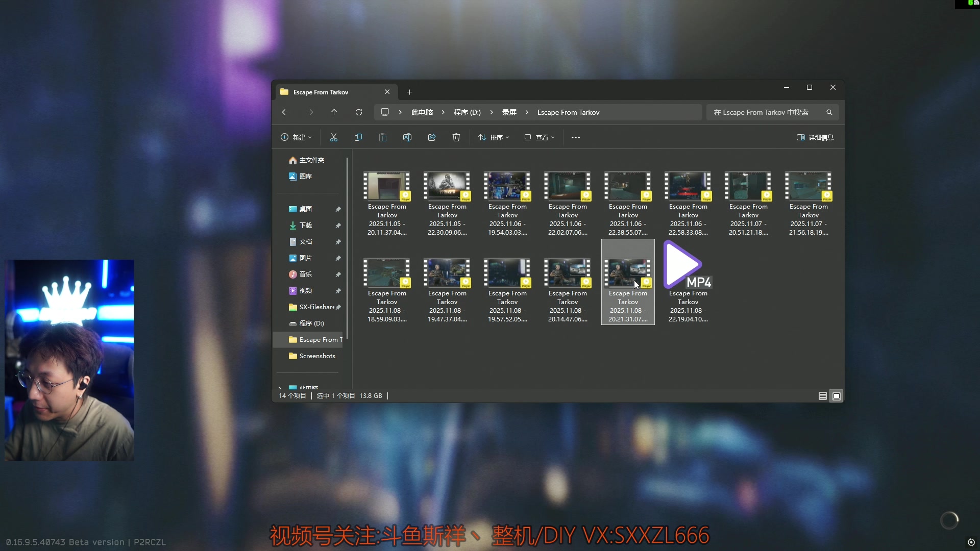Refresh the current folder view

[x=359, y=112]
